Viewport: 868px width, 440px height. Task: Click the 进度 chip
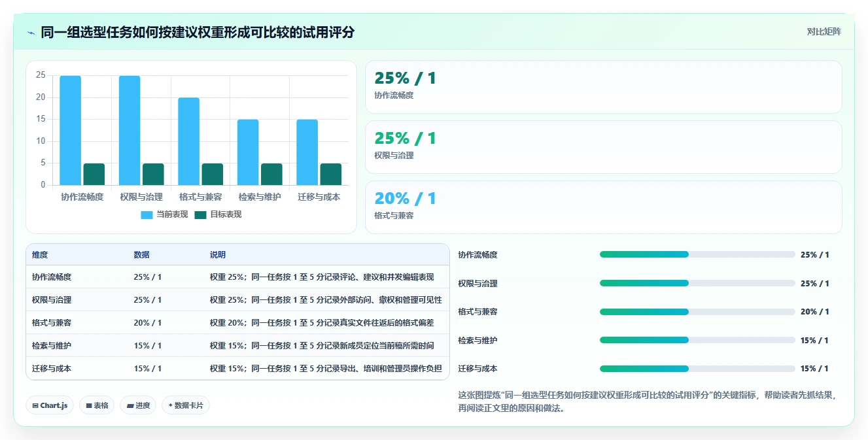pyautogui.click(x=138, y=405)
